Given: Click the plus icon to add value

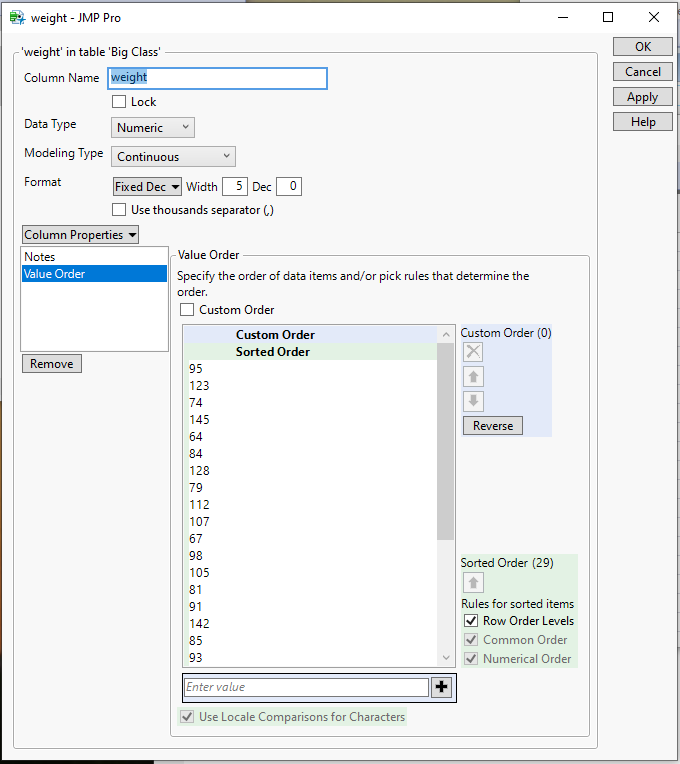Looking at the screenshot, I should click(x=442, y=687).
